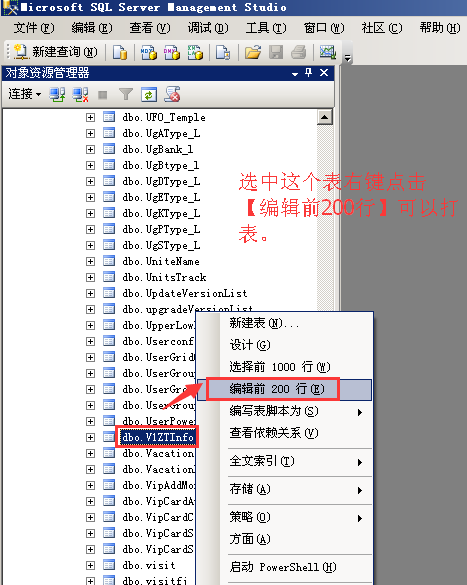Open Policies (策略) submenu

[x=284, y=517]
